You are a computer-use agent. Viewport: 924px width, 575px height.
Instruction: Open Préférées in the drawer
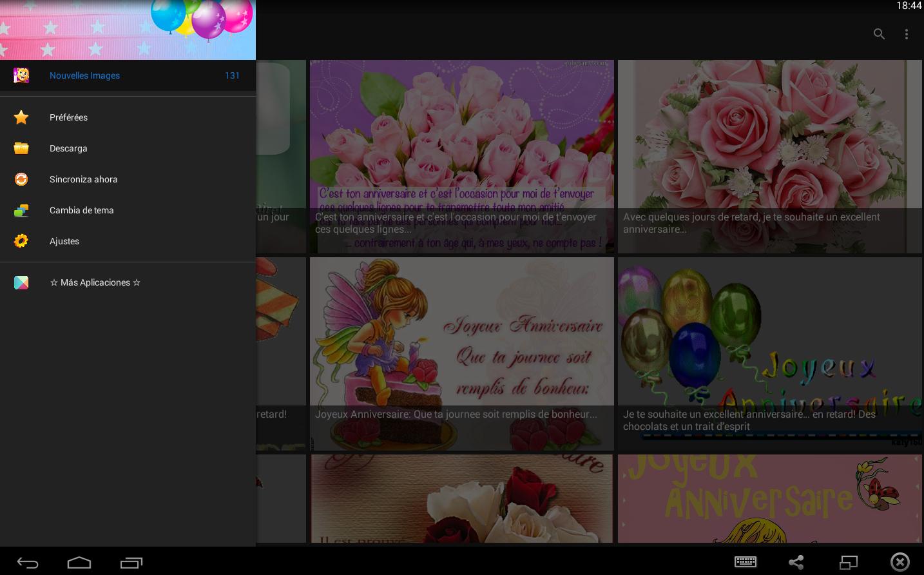[x=128, y=117]
